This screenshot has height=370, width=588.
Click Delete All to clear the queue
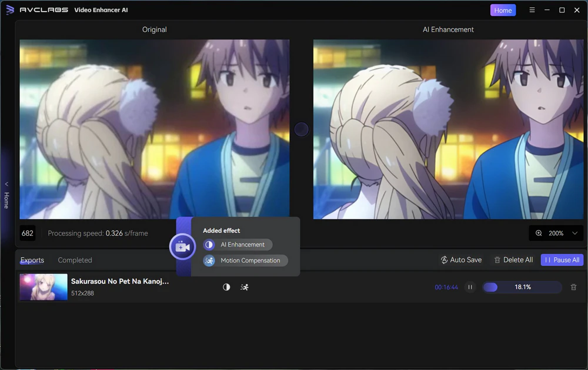(512, 259)
